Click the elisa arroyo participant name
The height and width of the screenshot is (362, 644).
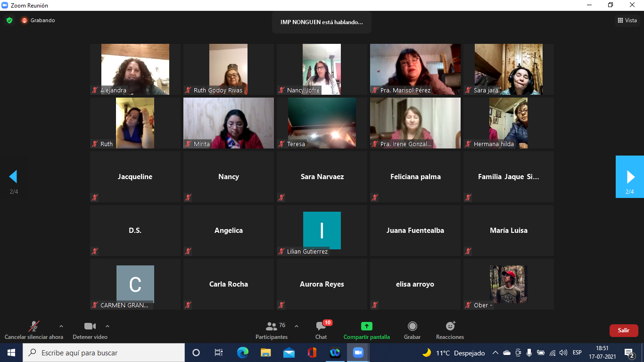415,284
